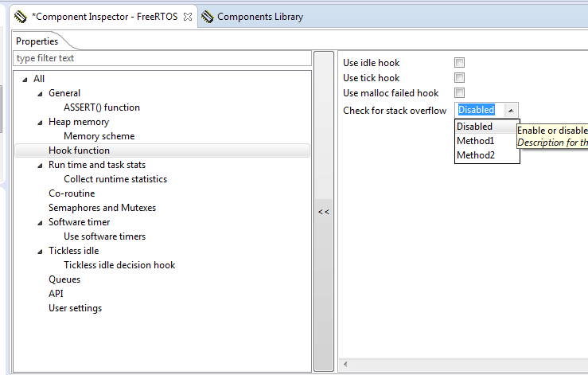Select the Hook function tree item
588x375 pixels.
click(x=162, y=150)
